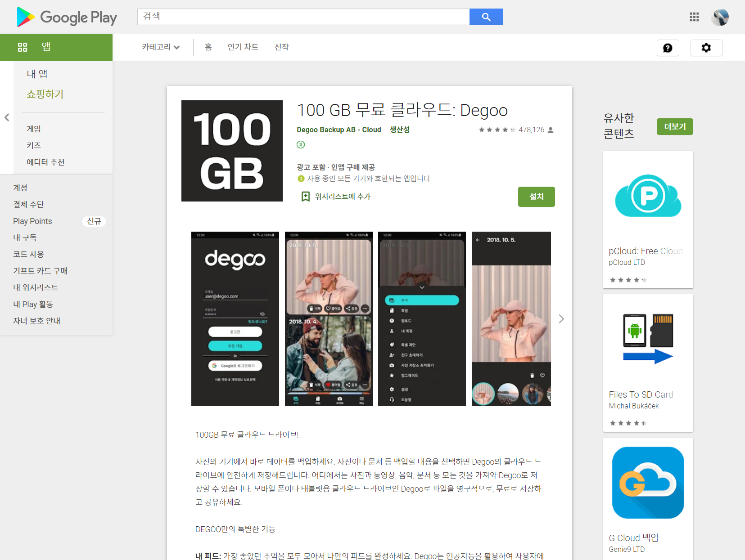Viewport: 745px width, 560px height.
Task: Select 내 앱 in sidebar
Action: 37,74
